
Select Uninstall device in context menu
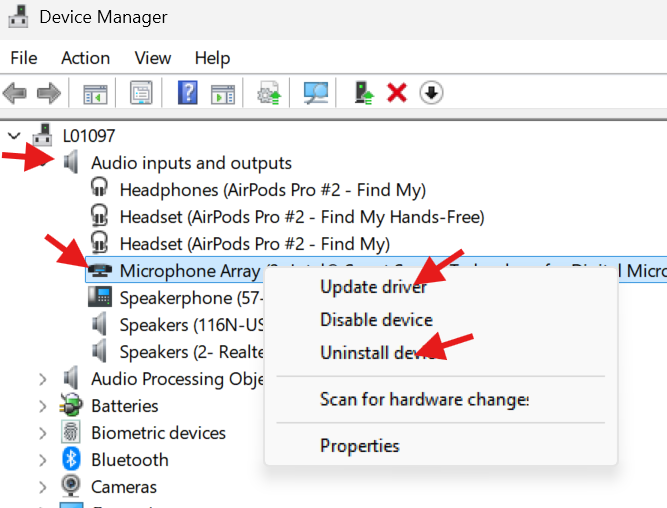click(378, 353)
